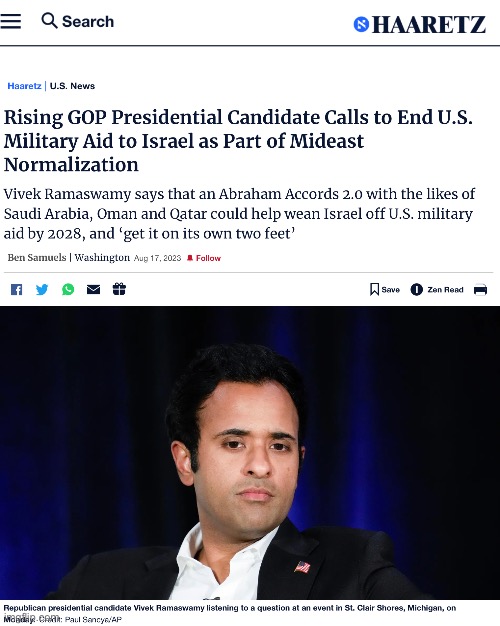Share article on Facebook
Image resolution: width=500 pixels, height=626 pixels.
click(x=16, y=289)
